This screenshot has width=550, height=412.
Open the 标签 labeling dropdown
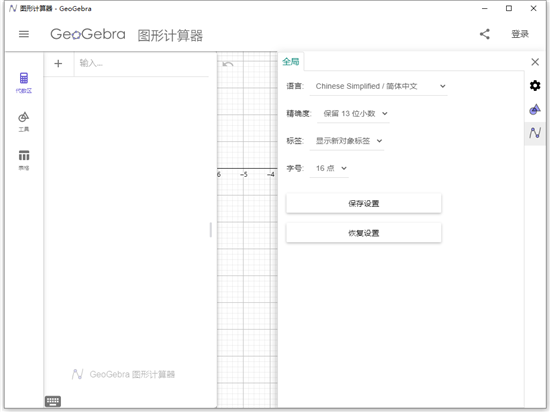[x=347, y=141]
